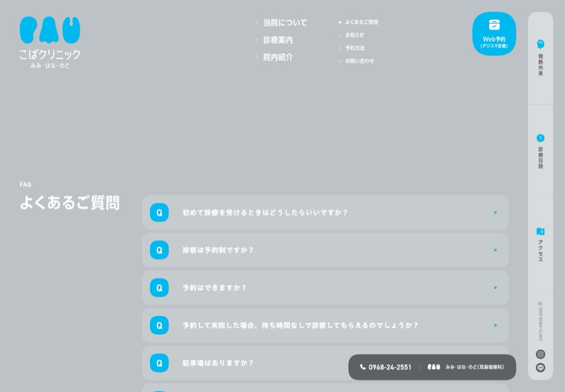Expand question 初めて診療を受けるときはどうしたらいいですか？
Screen dimensions: 565x392
point(325,212)
